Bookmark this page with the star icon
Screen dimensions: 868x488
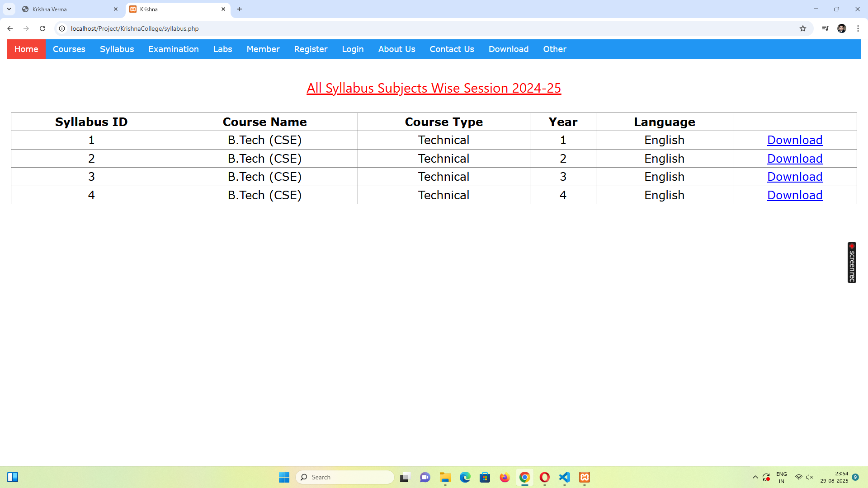803,28
